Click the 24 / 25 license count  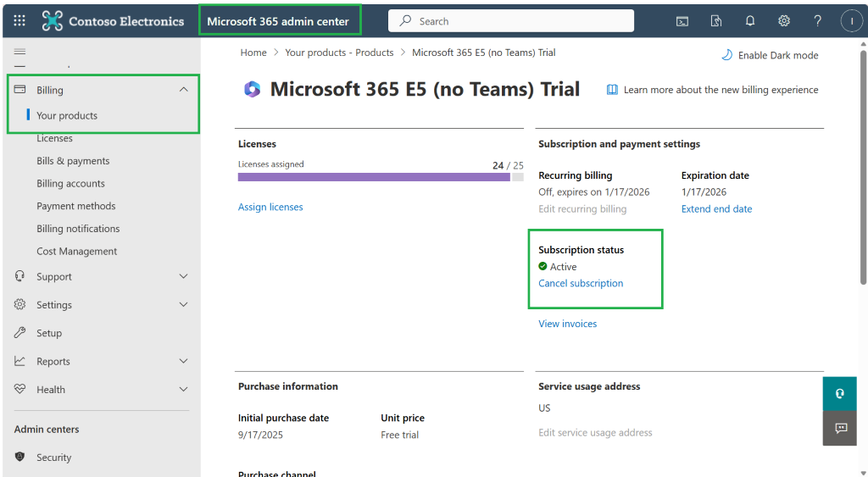point(508,165)
